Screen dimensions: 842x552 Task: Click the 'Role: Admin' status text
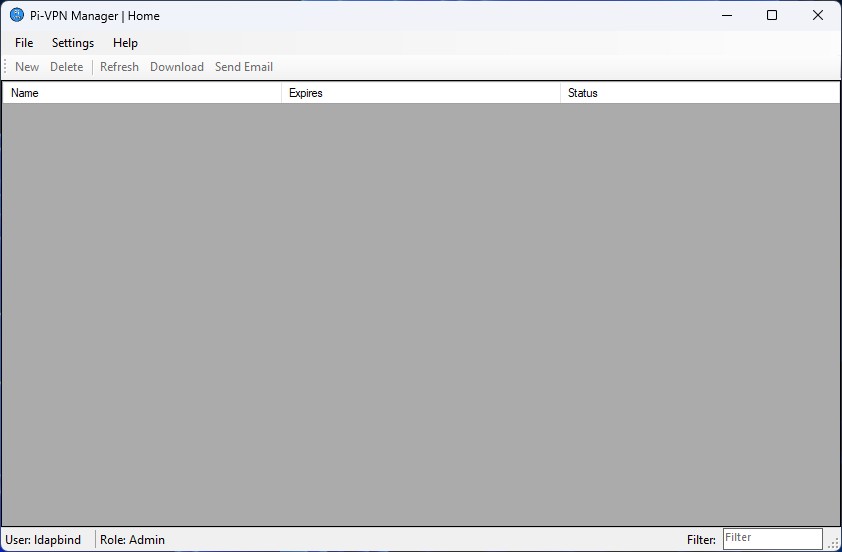[x=132, y=540]
